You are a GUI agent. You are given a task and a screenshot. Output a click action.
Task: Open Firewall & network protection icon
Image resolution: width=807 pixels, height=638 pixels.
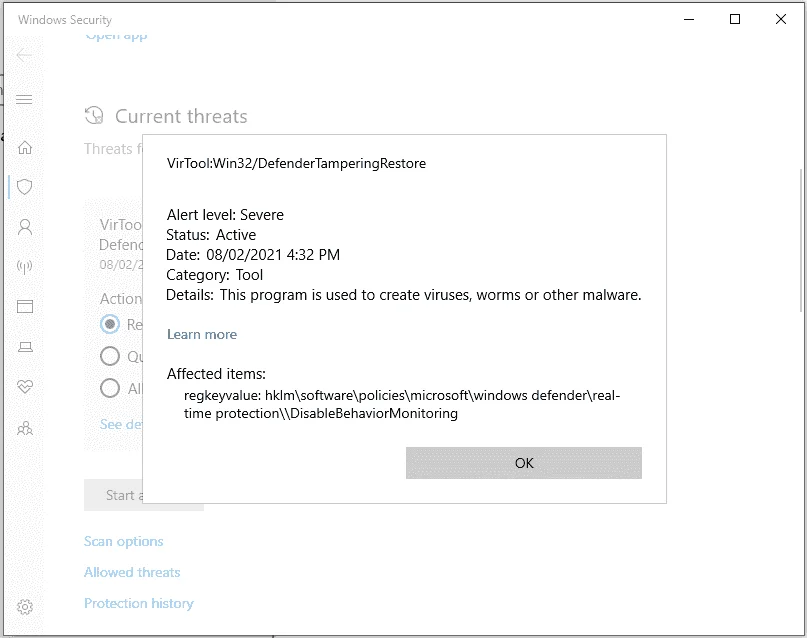click(x=25, y=267)
